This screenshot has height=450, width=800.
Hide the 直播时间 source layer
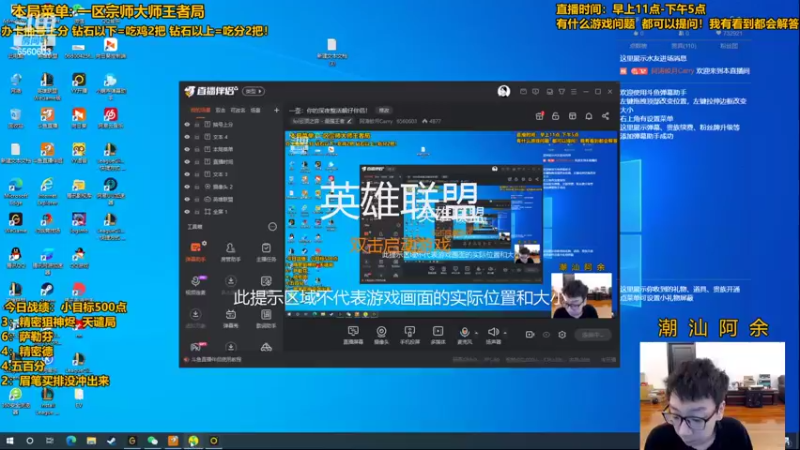click(187, 162)
